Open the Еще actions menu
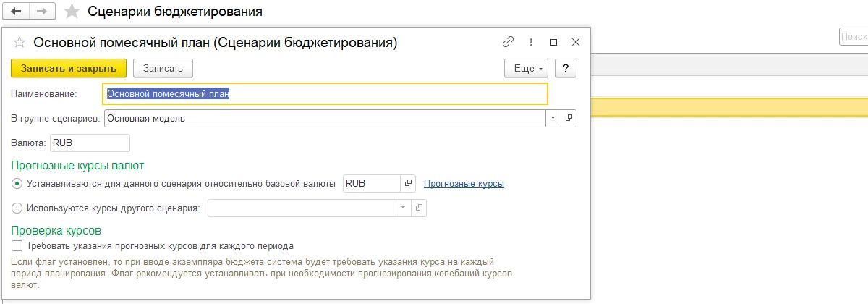Screen dimensions: 868x304 (526, 68)
